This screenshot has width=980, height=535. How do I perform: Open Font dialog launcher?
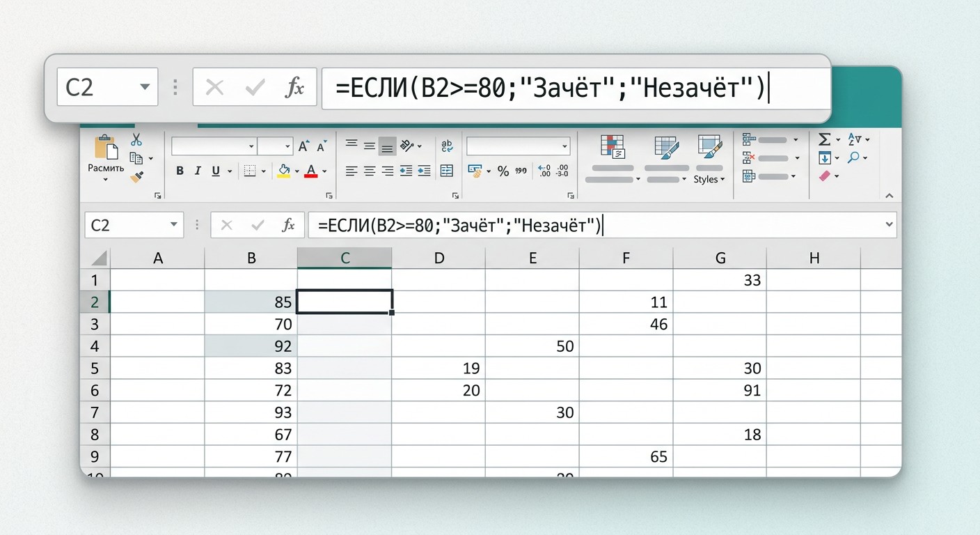click(329, 196)
